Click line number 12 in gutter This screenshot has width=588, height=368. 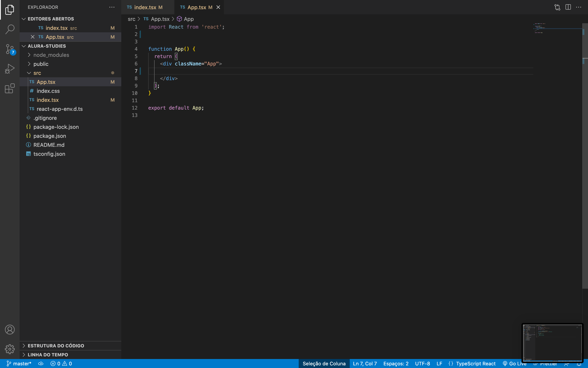[x=134, y=108]
